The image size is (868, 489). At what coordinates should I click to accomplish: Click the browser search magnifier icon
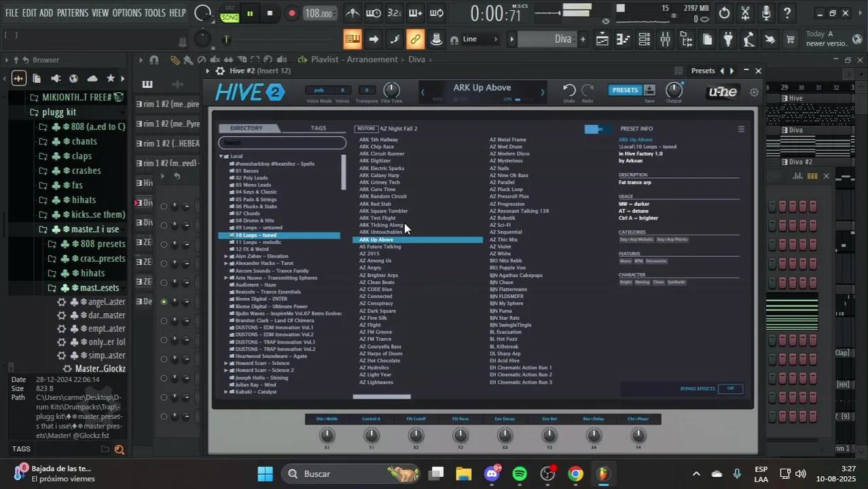(120, 450)
